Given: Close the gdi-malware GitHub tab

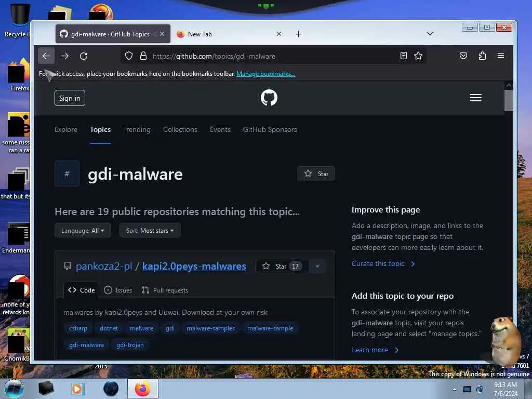Looking at the screenshot, I should [x=162, y=34].
